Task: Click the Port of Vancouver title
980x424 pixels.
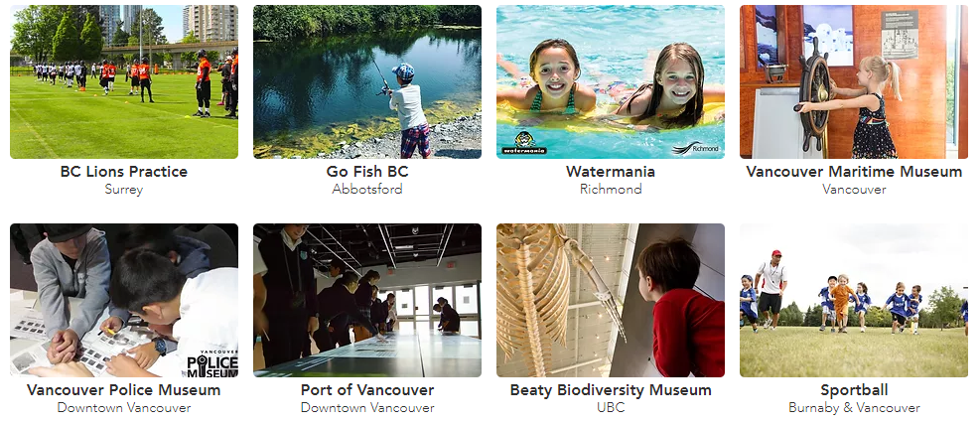Action: click(x=367, y=390)
